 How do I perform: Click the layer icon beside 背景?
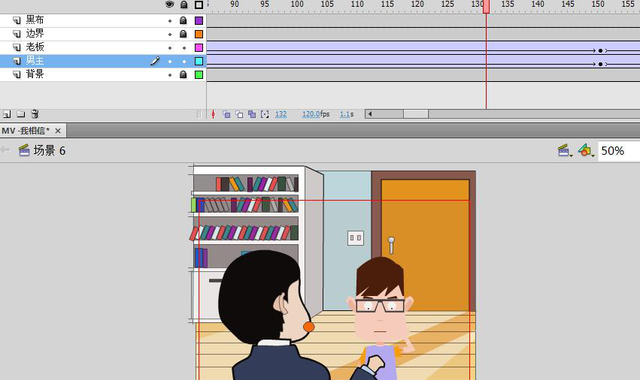17,75
